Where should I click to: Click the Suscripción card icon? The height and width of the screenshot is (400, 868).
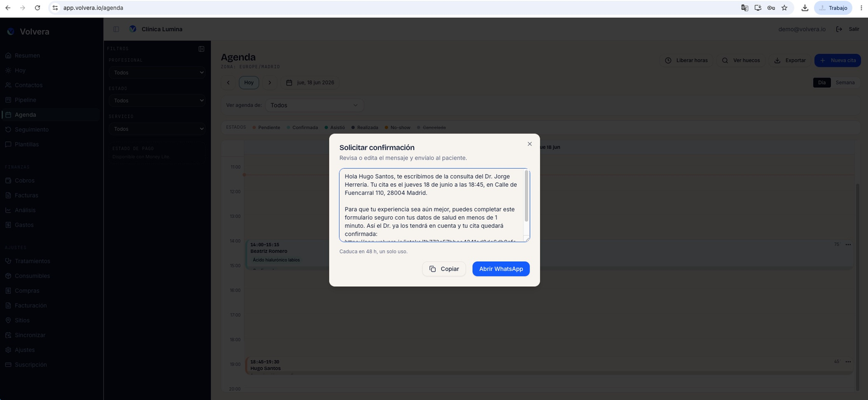8,365
